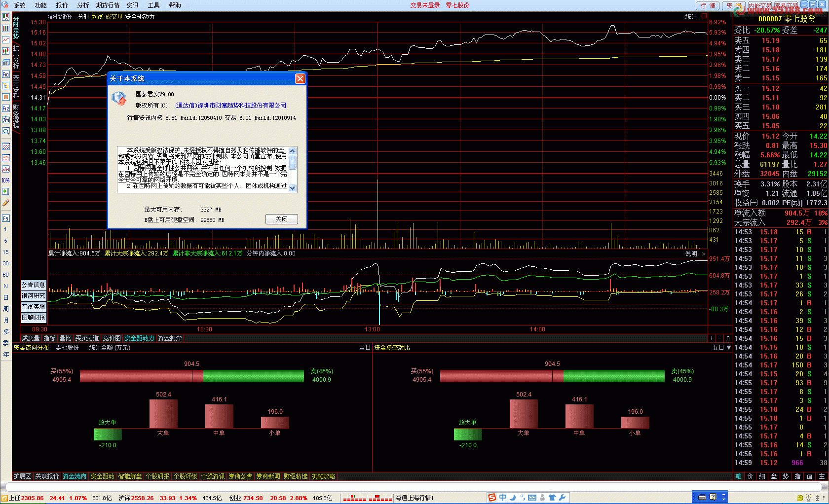
Task: Click the magnifier stock search icon
Action: 6,131
